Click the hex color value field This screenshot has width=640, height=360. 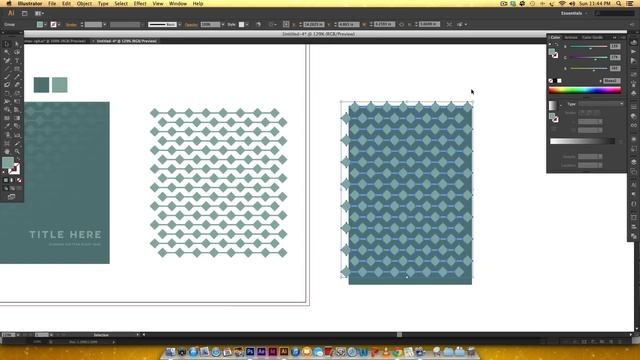click(x=611, y=81)
